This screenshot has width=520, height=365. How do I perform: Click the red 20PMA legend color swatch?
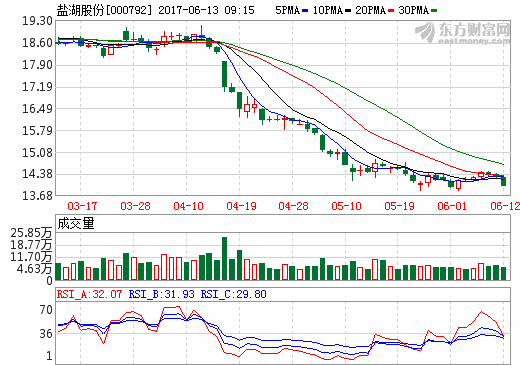click(x=391, y=11)
